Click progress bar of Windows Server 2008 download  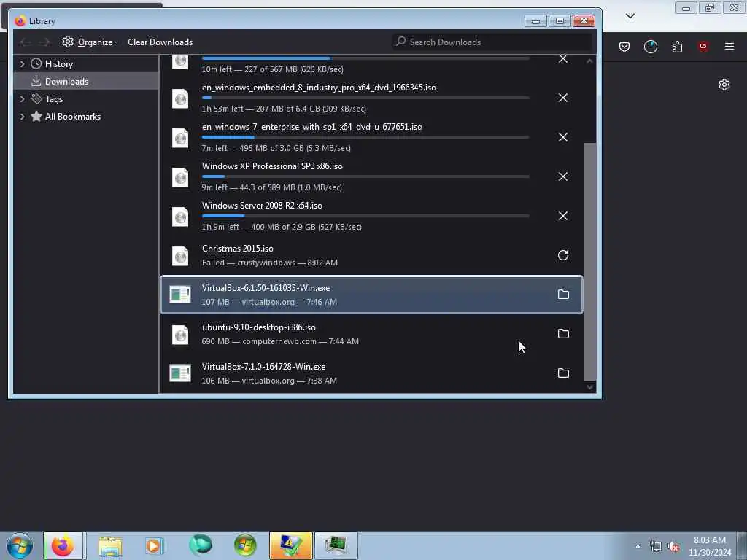tap(365, 216)
